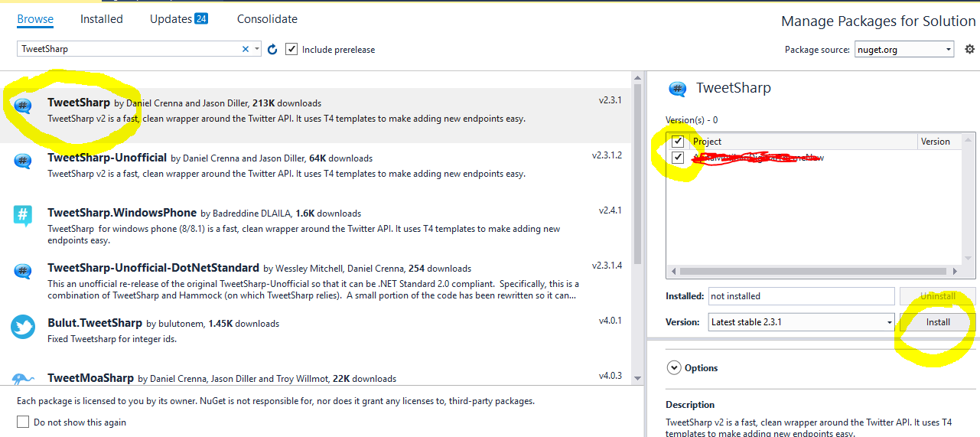Click the v2.4.1 version label

[610, 210]
